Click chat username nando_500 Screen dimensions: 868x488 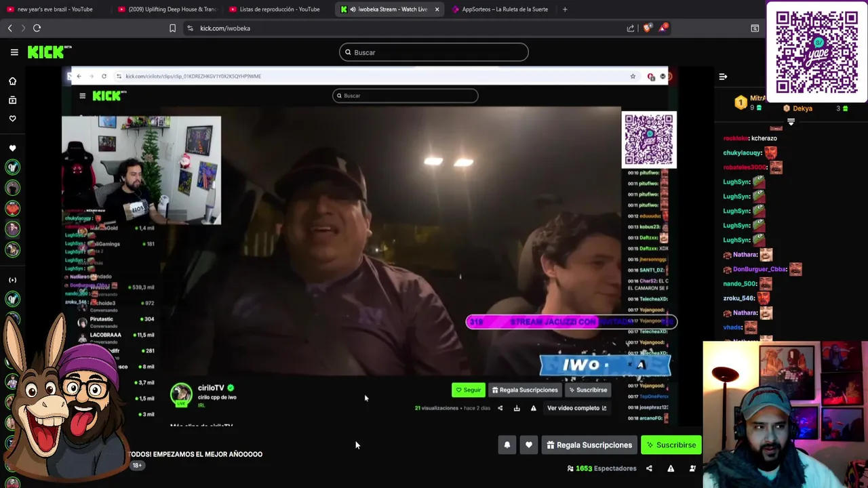739,283
